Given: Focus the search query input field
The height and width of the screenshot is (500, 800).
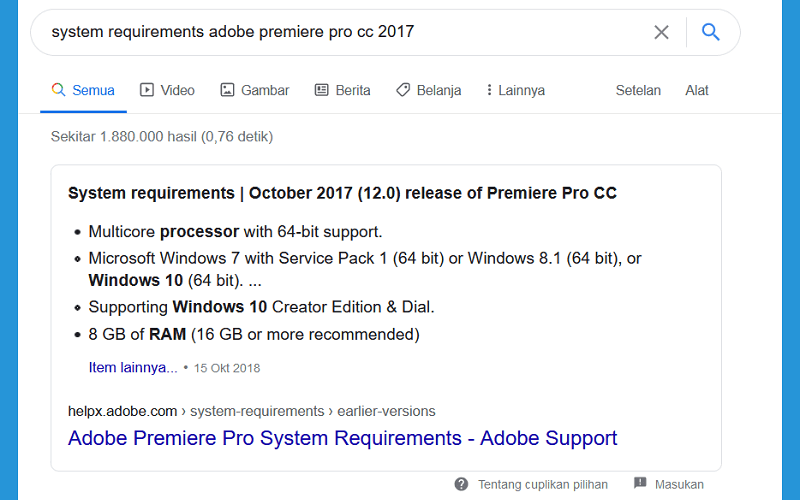Looking at the screenshot, I should [x=347, y=32].
